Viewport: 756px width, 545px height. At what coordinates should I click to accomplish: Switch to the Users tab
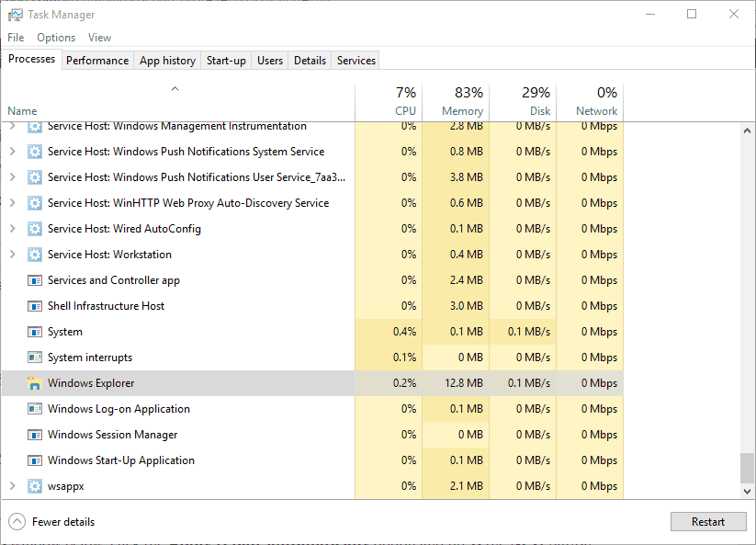[x=269, y=61]
